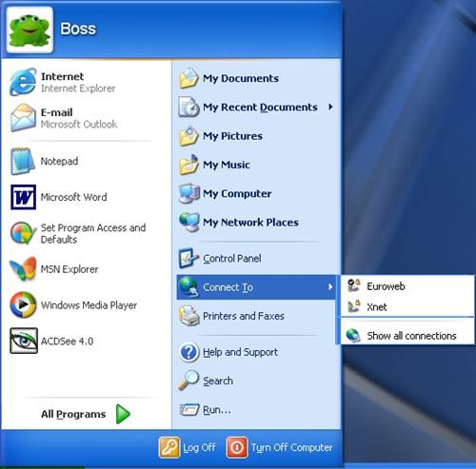Open Internet Explorer from the pinned list

86,82
